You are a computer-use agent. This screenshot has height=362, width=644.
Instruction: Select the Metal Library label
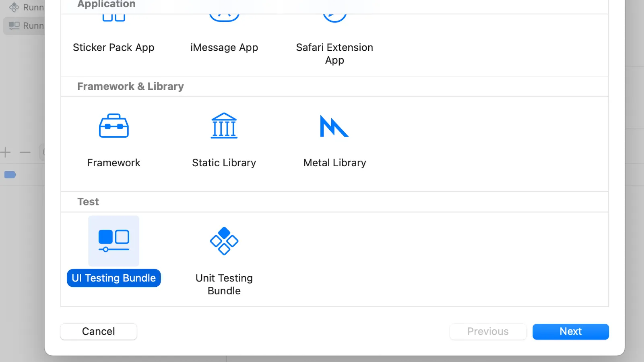334,163
